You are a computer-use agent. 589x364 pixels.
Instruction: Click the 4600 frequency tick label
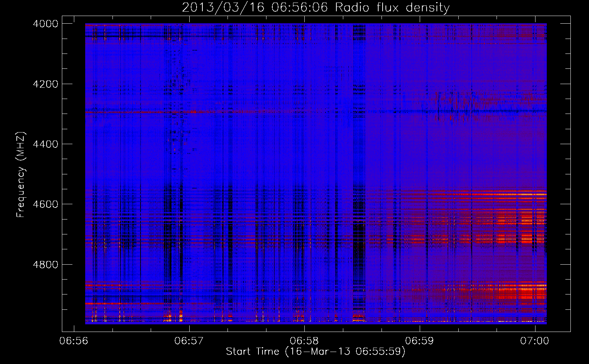tap(46, 204)
